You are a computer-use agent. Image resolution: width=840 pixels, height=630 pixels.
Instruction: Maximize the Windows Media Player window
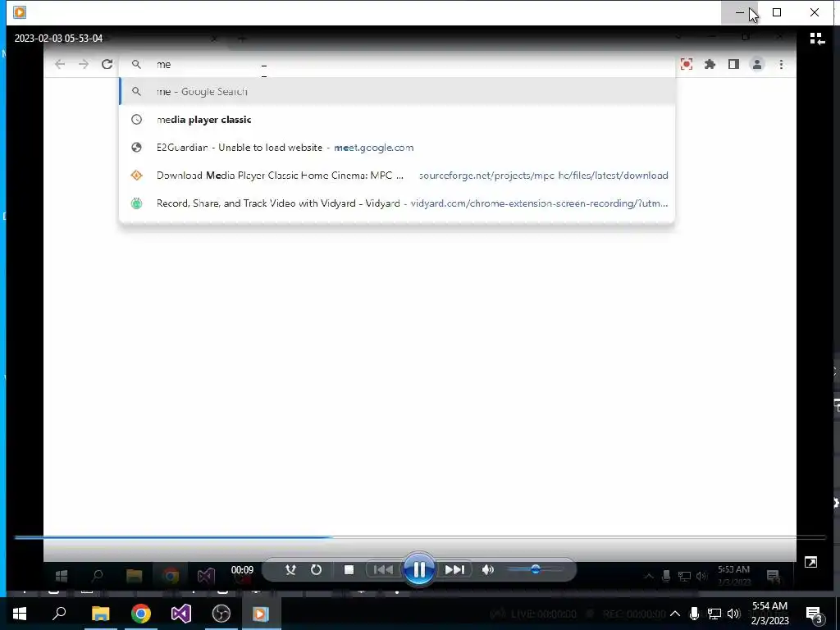tap(777, 12)
